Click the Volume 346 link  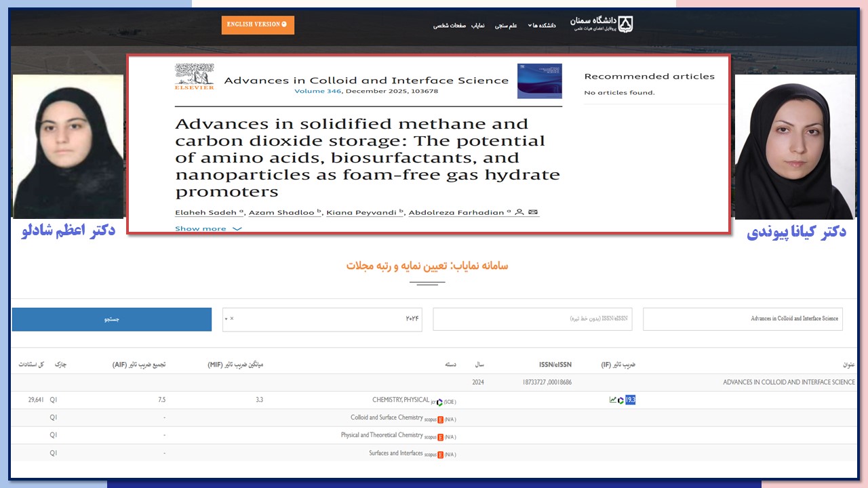(318, 91)
